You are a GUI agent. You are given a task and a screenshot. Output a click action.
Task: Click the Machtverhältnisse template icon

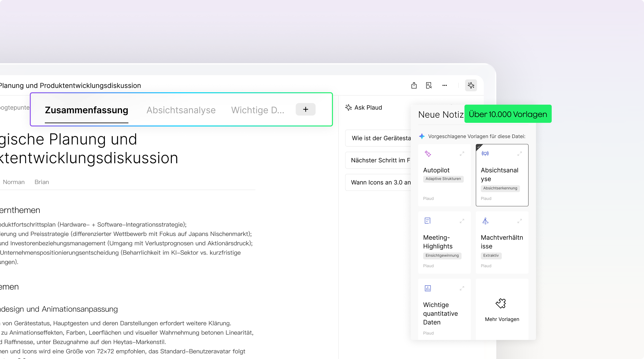pos(485,221)
